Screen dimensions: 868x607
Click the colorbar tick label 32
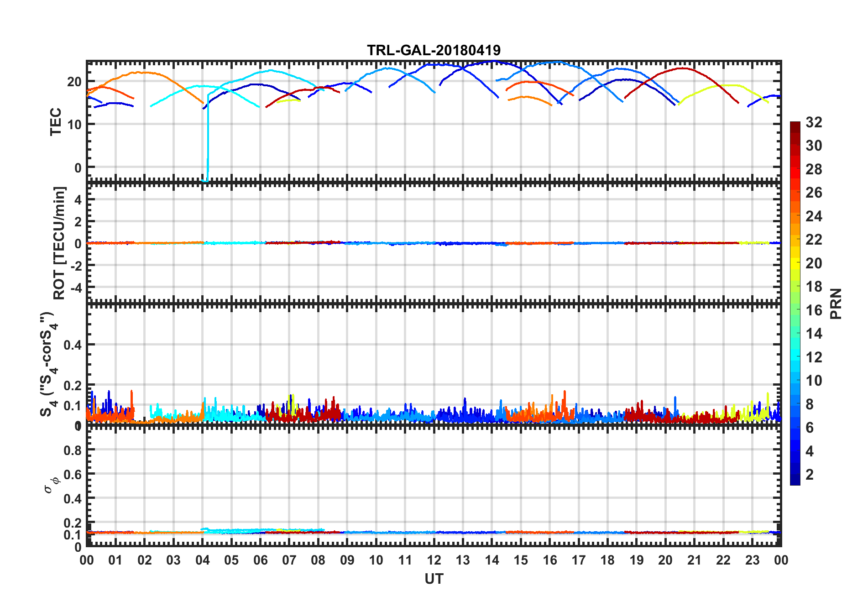[x=814, y=122]
